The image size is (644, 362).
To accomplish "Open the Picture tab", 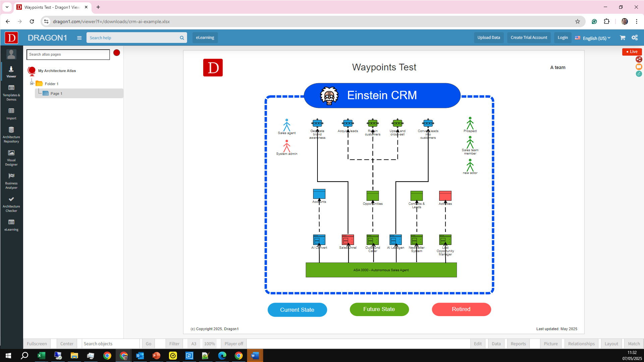I will pyautogui.click(x=551, y=344).
